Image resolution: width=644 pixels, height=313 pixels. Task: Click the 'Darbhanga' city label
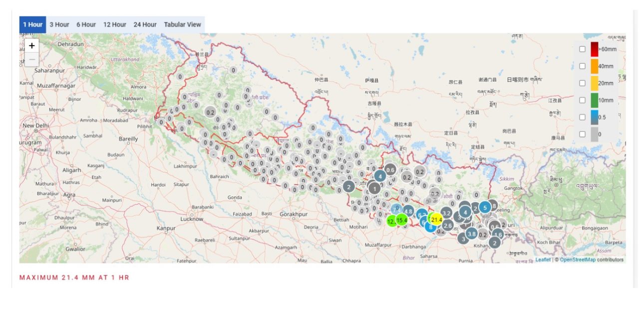pyautogui.click(x=414, y=246)
